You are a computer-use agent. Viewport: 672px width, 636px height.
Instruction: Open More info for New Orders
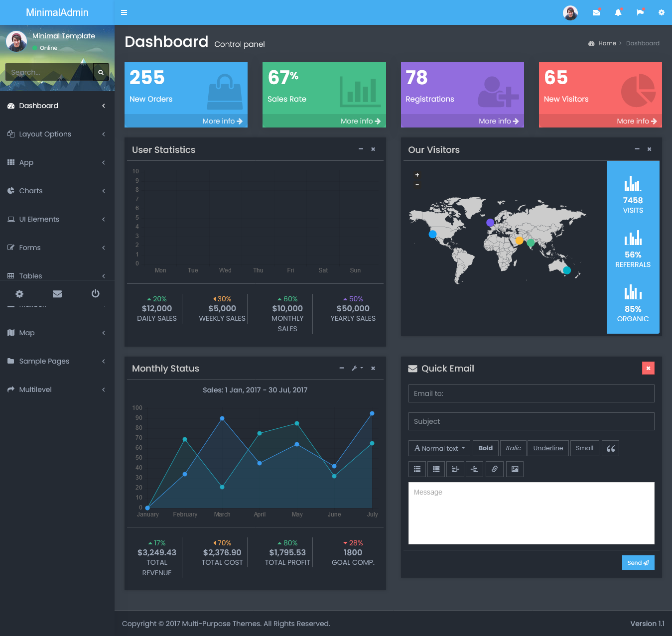(x=222, y=121)
